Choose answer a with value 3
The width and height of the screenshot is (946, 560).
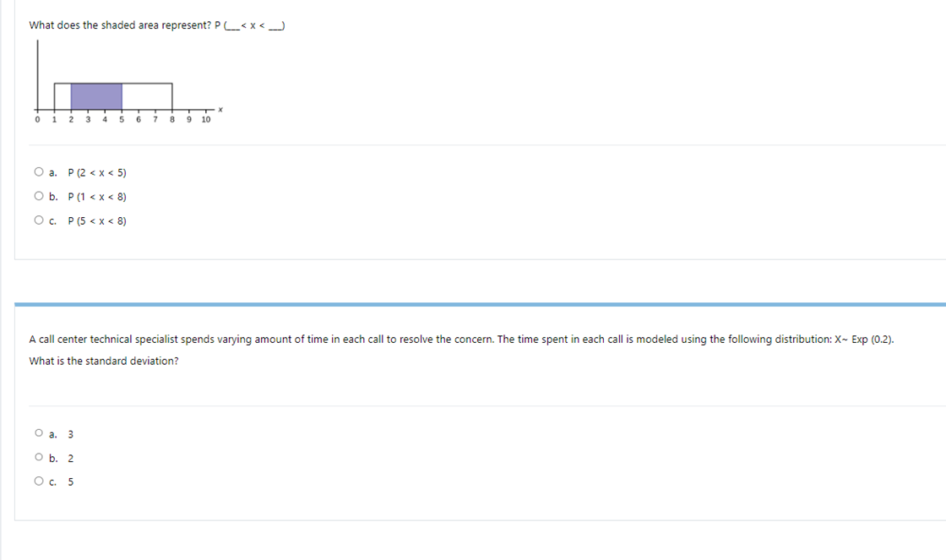point(39,433)
